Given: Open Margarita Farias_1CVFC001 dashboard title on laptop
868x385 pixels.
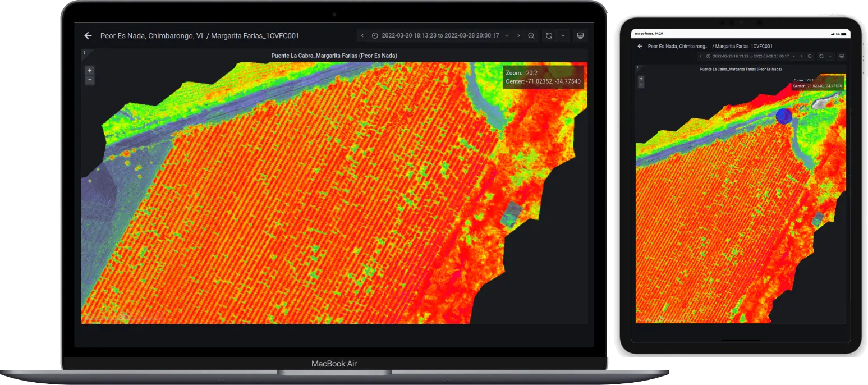Looking at the screenshot, I should coord(255,35).
